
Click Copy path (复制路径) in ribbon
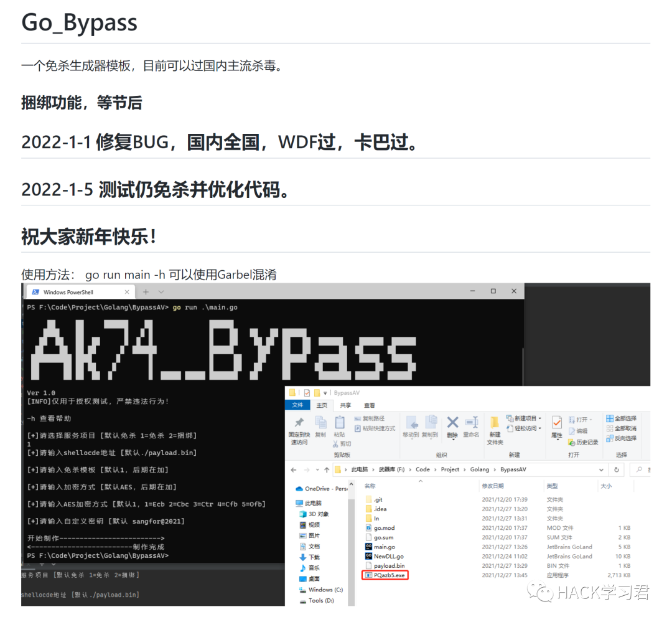[x=370, y=418]
